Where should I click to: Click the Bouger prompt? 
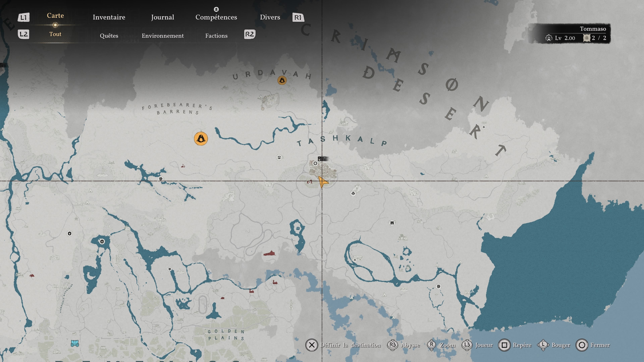(x=553, y=345)
